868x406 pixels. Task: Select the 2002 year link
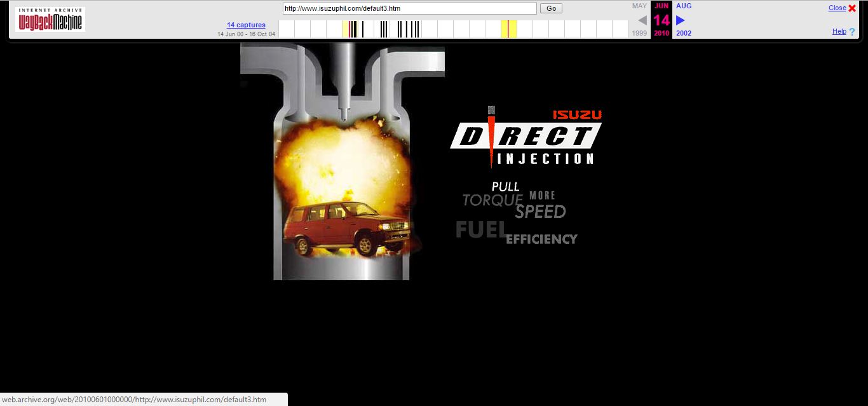684,33
